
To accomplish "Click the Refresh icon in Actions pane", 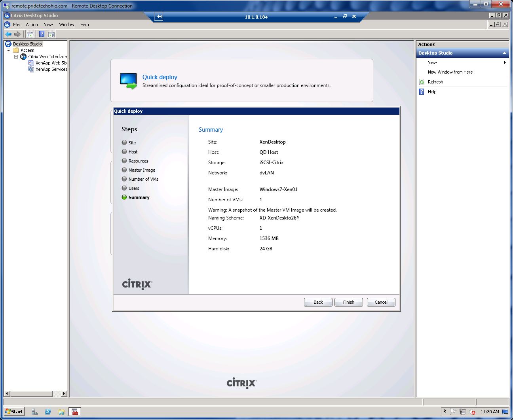I will [x=422, y=82].
